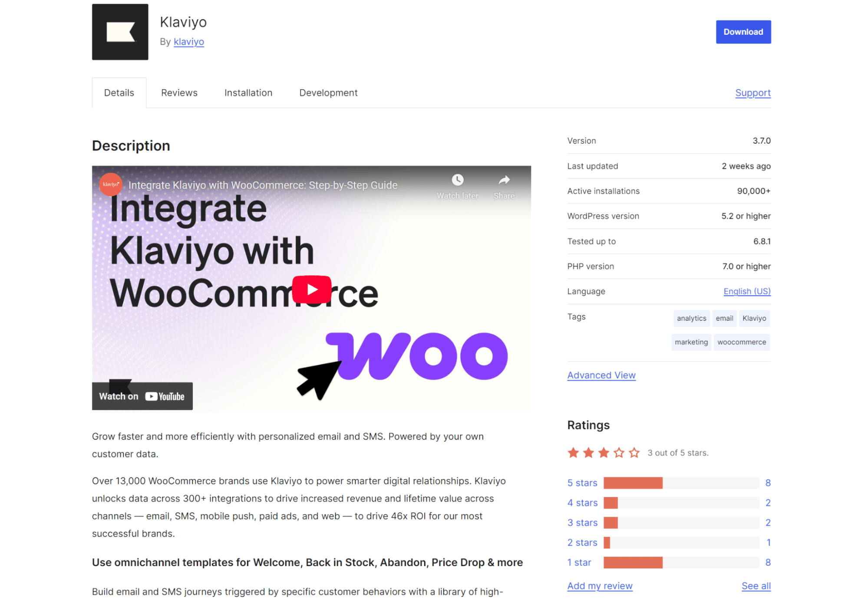Click the 1 star rating bar
Viewport: 868px width, 599px height.
point(681,563)
